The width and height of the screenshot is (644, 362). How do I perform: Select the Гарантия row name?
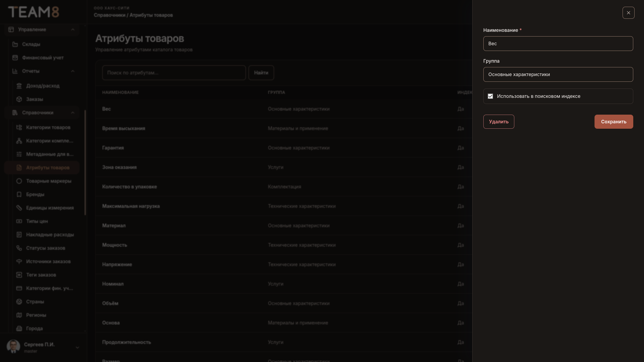(x=113, y=148)
